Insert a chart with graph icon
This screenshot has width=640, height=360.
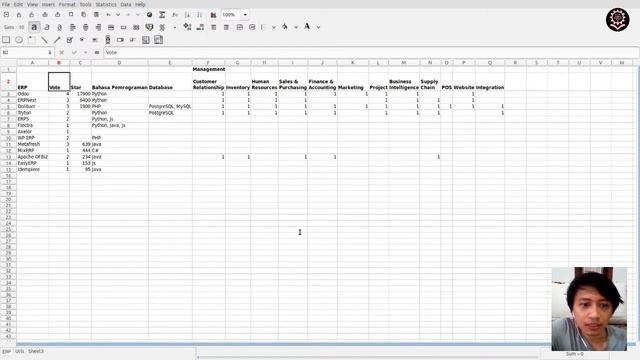213,15
